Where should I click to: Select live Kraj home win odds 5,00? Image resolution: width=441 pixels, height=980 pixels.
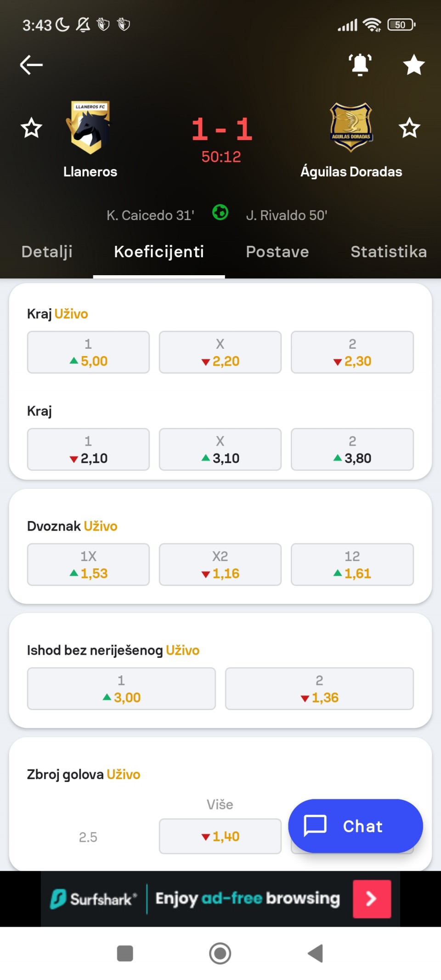pos(88,352)
